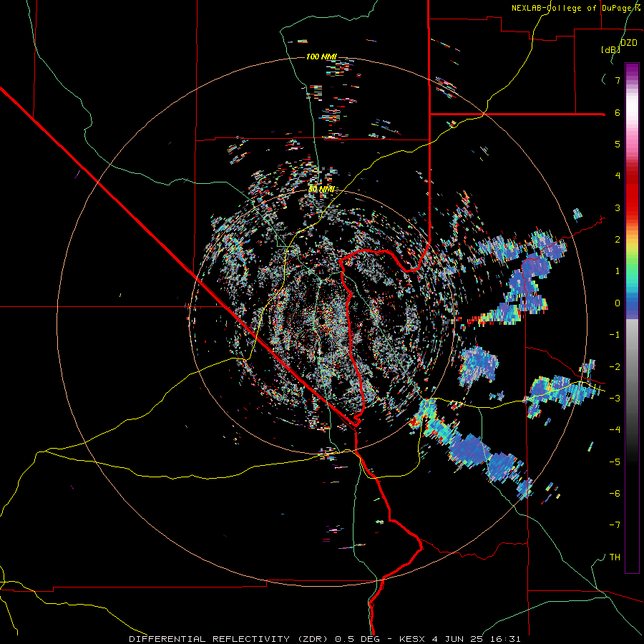Click the scale value -7

(615, 525)
